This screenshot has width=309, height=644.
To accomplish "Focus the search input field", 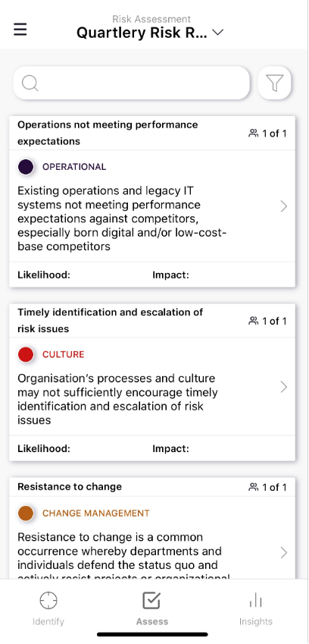I will tap(132, 83).
